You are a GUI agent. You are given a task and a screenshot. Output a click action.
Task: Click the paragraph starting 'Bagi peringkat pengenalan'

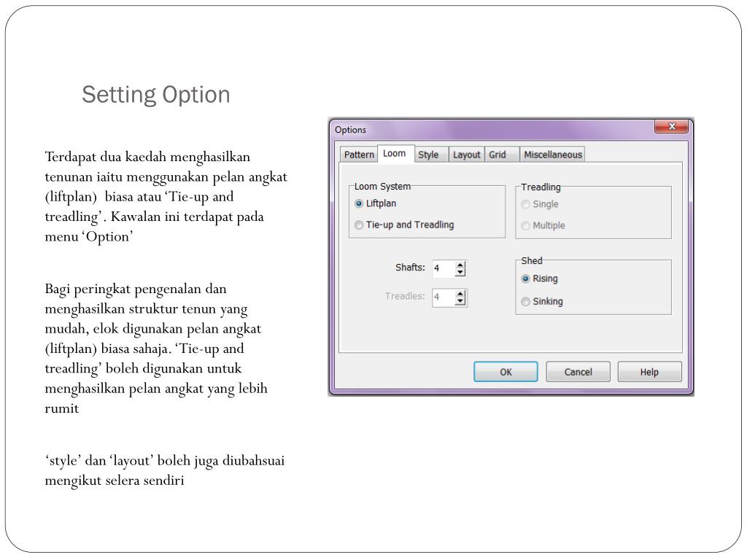tap(156, 348)
